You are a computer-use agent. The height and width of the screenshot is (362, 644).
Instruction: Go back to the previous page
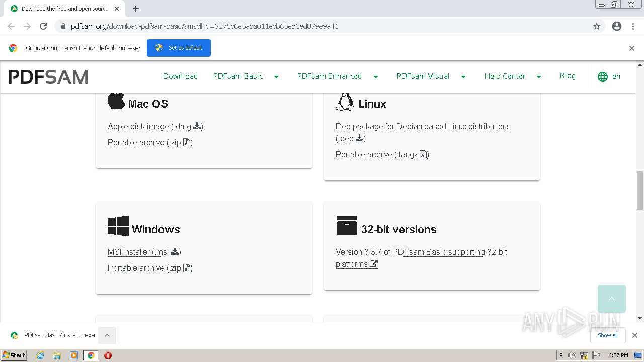(x=11, y=26)
